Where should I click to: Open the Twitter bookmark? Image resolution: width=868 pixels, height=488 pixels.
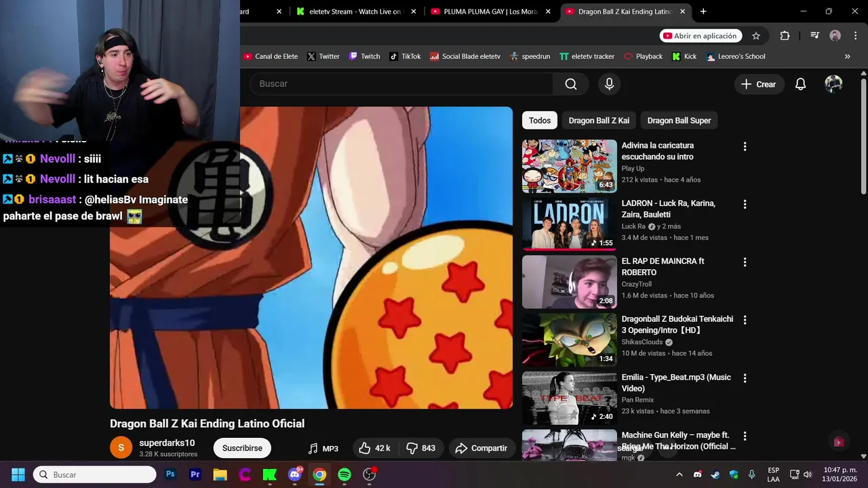pos(323,56)
